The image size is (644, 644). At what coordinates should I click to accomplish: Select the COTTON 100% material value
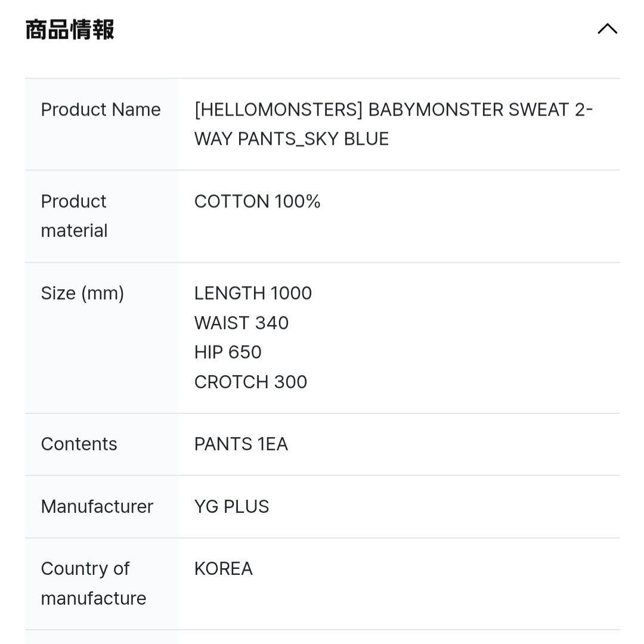257,202
